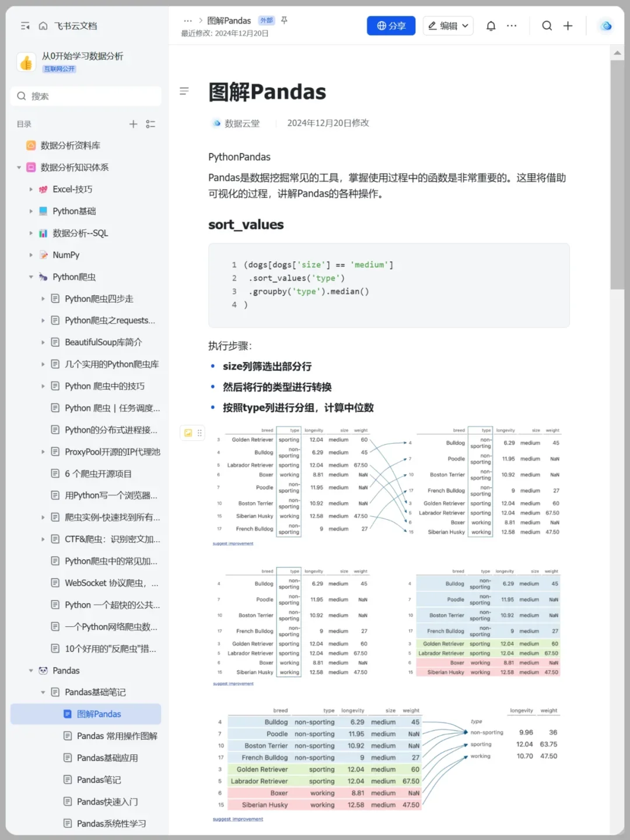Open search via the magnifier icon in toolbar
Screen dimensions: 630x840
(x=547, y=26)
